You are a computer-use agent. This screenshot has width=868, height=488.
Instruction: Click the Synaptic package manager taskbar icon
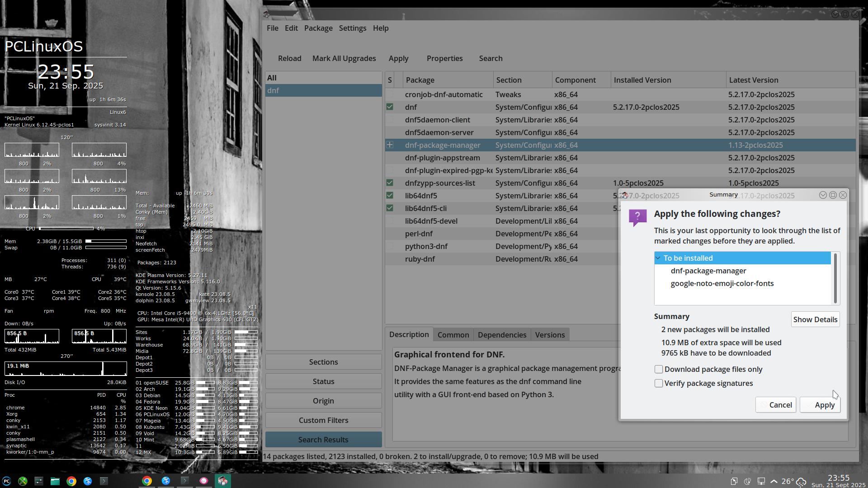pyautogui.click(x=222, y=481)
